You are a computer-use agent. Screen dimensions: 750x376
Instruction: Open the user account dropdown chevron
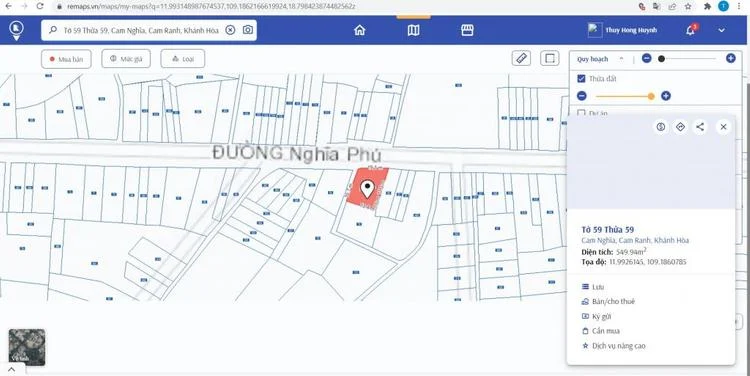pos(721,30)
